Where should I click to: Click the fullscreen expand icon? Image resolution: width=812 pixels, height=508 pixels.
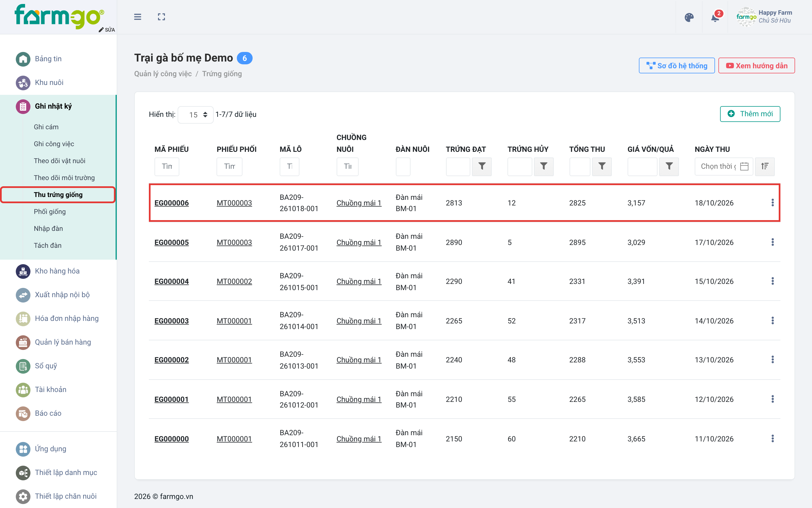(161, 17)
